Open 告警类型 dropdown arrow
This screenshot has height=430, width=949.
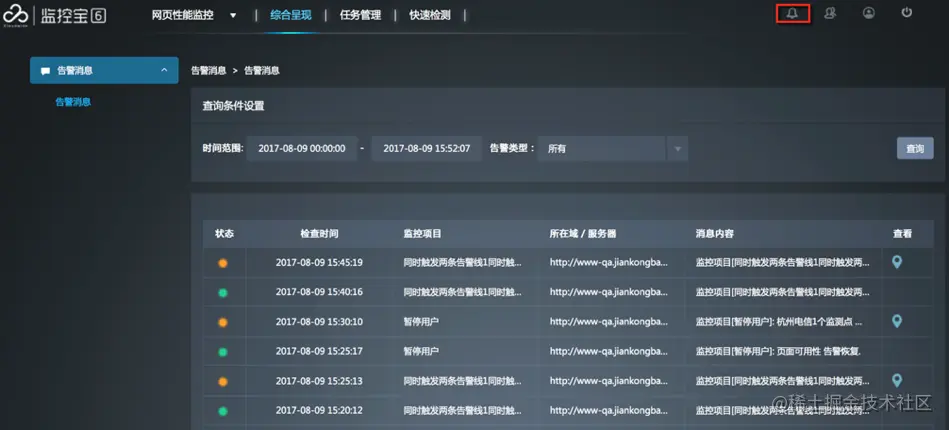tap(677, 148)
